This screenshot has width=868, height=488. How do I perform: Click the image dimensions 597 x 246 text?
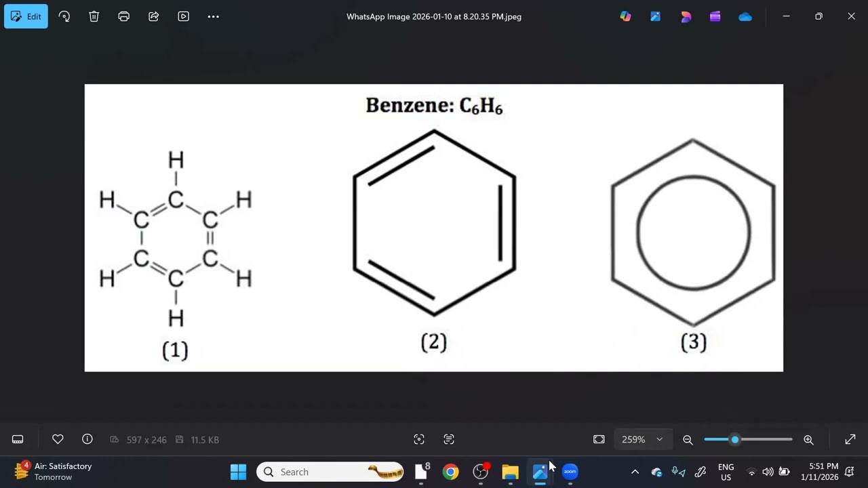click(x=146, y=440)
